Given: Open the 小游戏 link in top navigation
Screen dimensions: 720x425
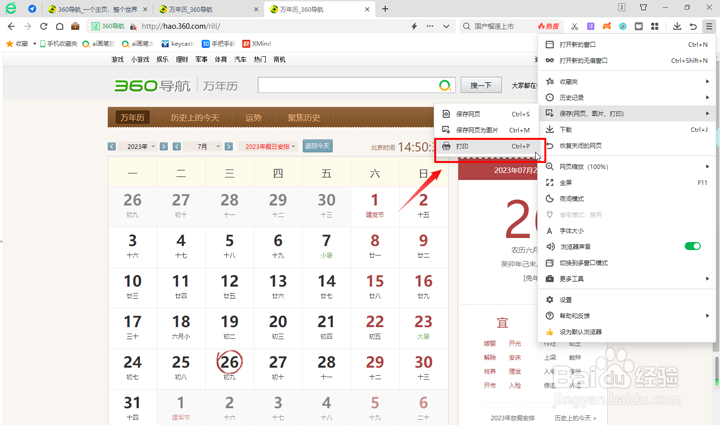Looking at the screenshot, I should pyautogui.click(x=140, y=59).
